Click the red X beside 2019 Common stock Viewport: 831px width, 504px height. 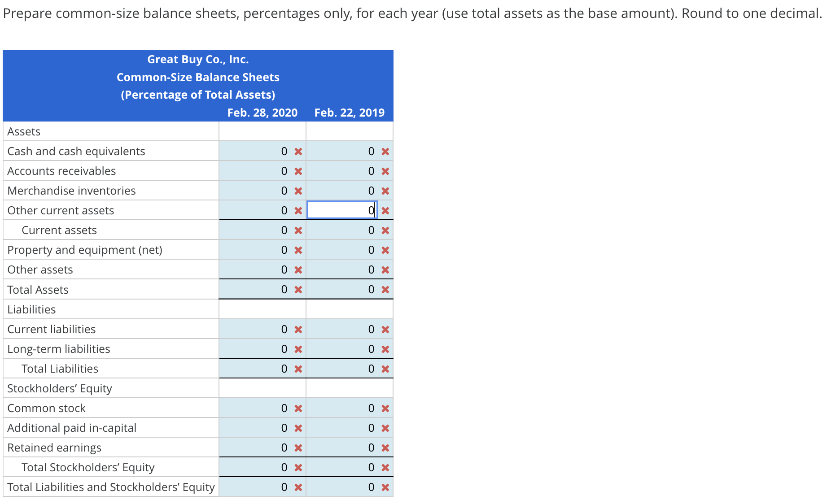coord(385,408)
